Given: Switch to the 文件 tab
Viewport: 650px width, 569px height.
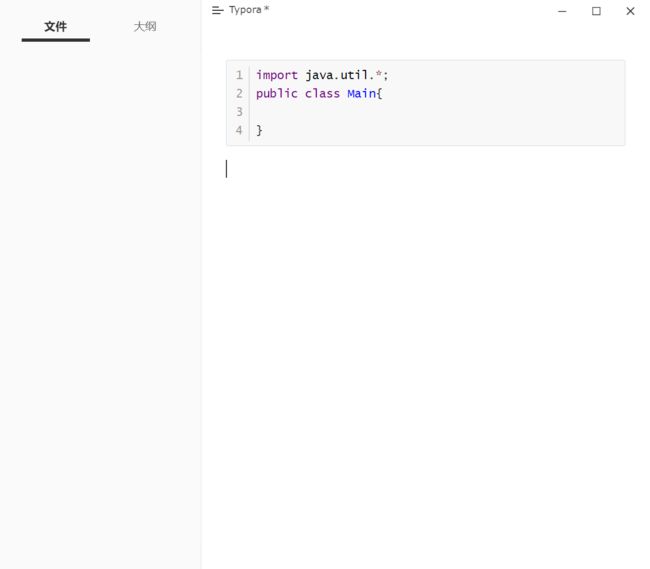Looking at the screenshot, I should tap(56, 27).
